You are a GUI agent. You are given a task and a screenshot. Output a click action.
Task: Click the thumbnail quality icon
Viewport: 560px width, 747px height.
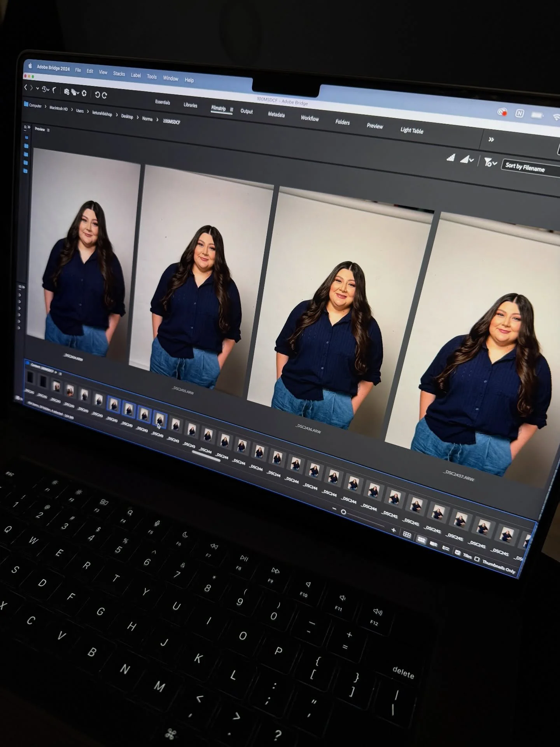click(x=451, y=158)
